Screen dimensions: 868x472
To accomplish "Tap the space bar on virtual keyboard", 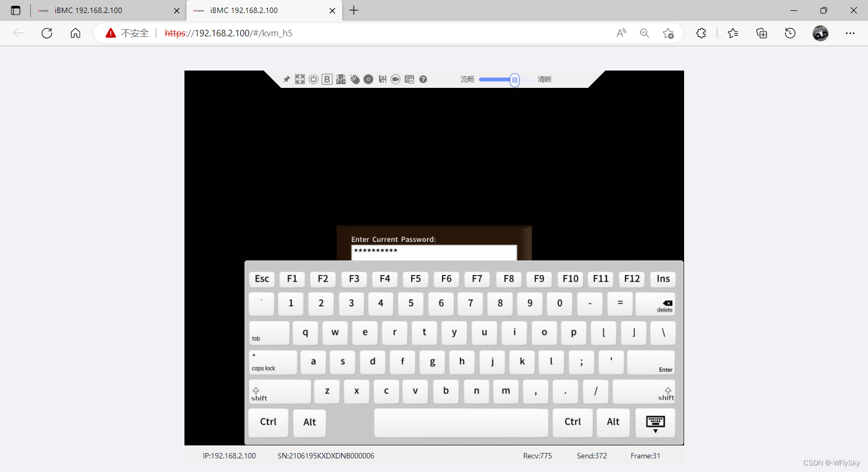I will [x=461, y=423].
